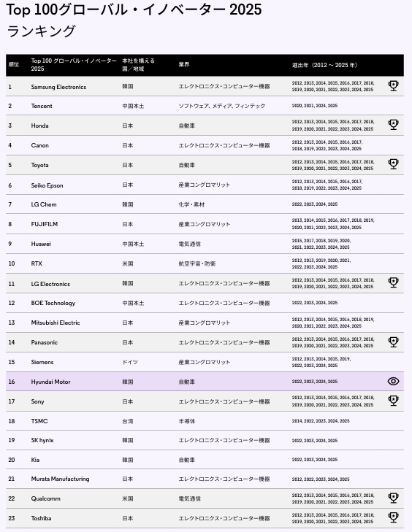Click the 順位 column header
This screenshot has width=412, height=532.
click(x=14, y=64)
